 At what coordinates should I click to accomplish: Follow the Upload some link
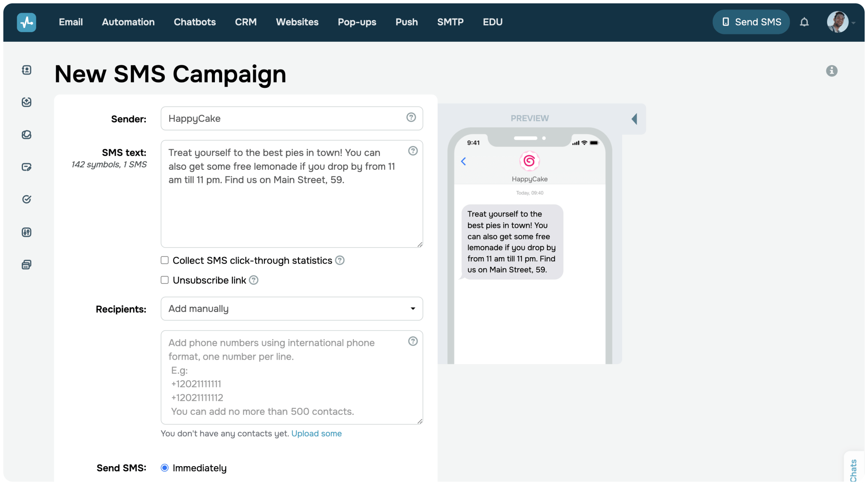click(317, 434)
